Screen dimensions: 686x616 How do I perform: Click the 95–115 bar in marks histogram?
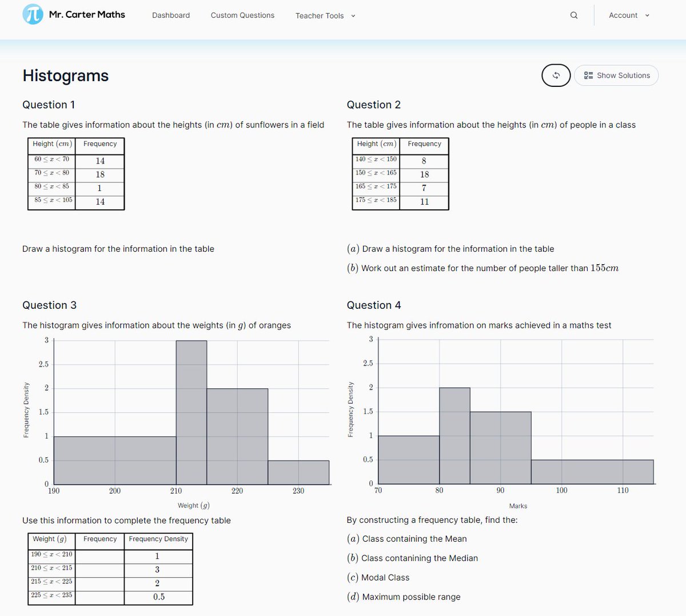point(592,472)
